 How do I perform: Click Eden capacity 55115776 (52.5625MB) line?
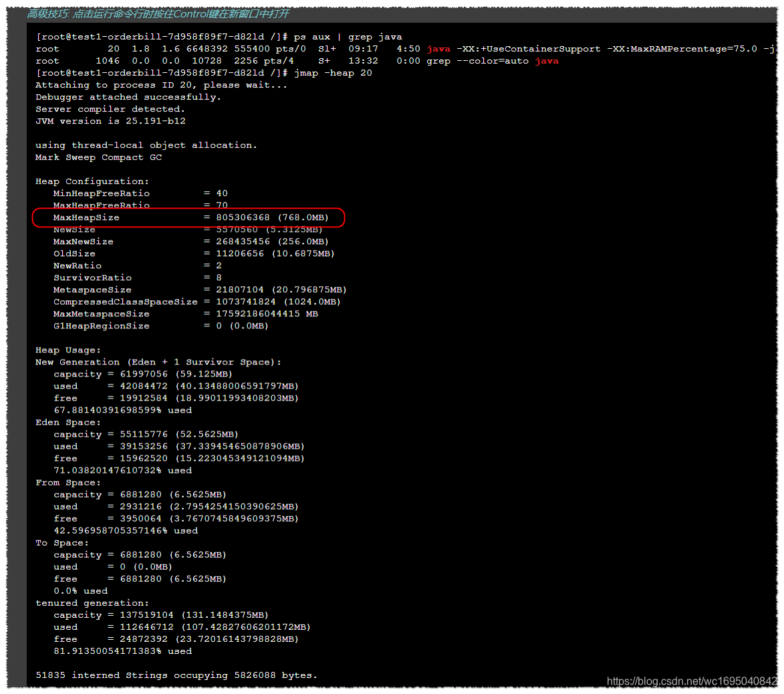146,434
